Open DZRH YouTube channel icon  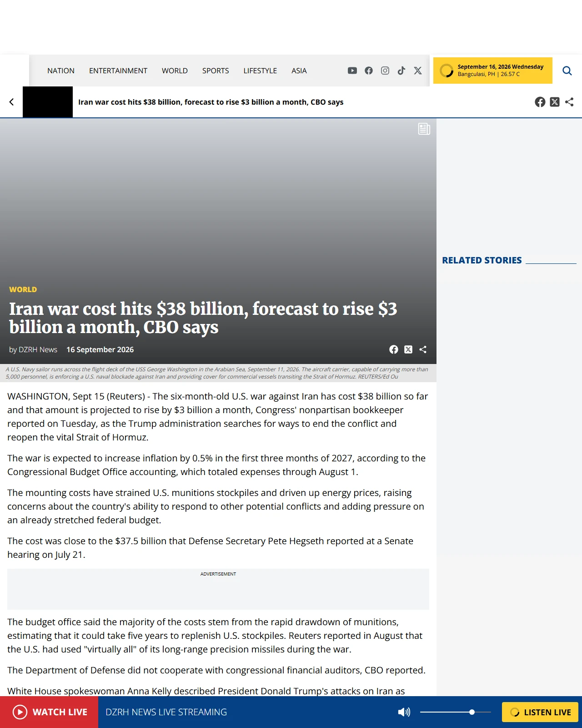tap(352, 71)
